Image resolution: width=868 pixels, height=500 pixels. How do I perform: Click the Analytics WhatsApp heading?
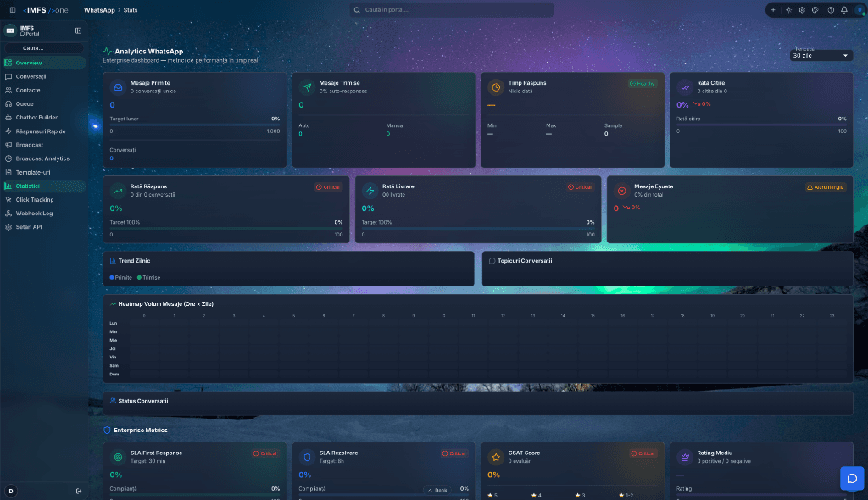pos(149,52)
